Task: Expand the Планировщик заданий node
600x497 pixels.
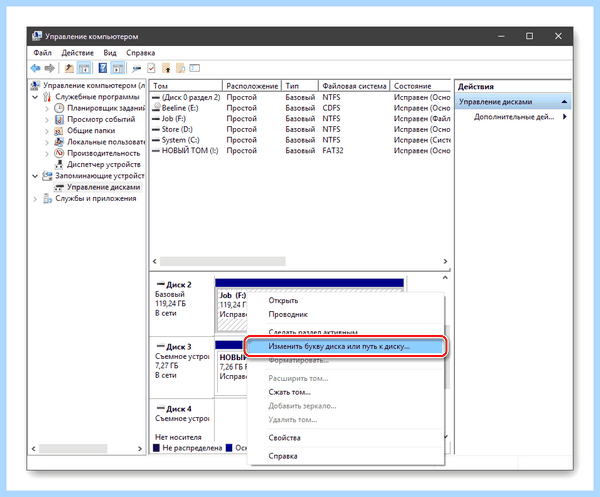Action: (x=47, y=108)
